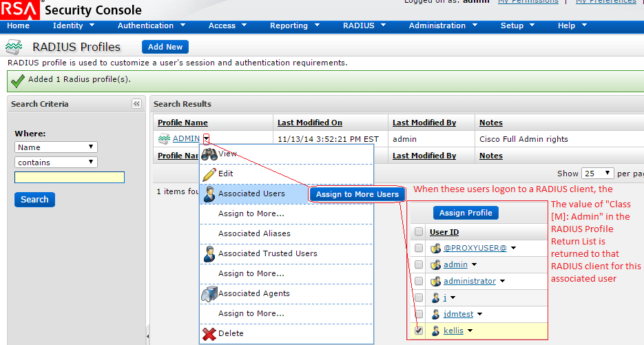Click the green success checkmark icon

click(x=18, y=81)
